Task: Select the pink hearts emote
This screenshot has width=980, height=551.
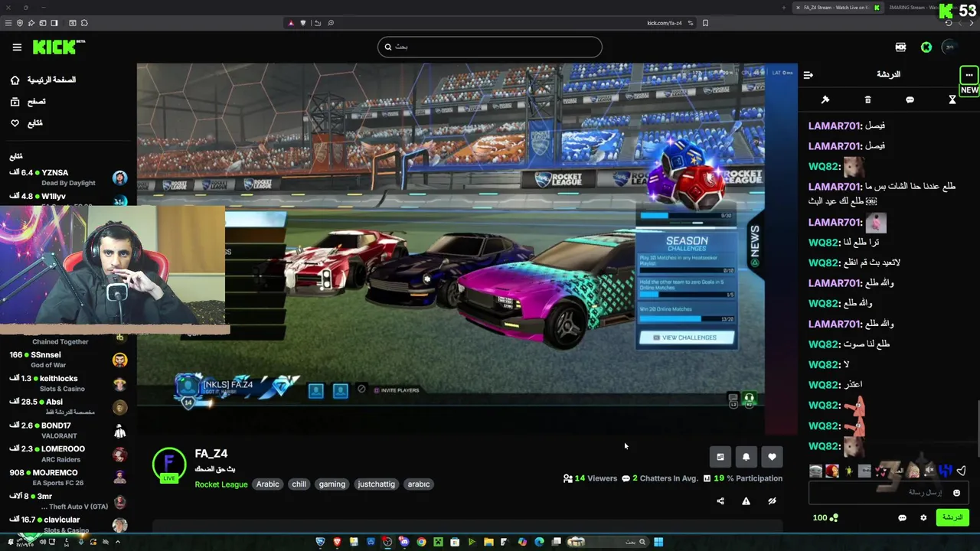Action: tap(881, 471)
